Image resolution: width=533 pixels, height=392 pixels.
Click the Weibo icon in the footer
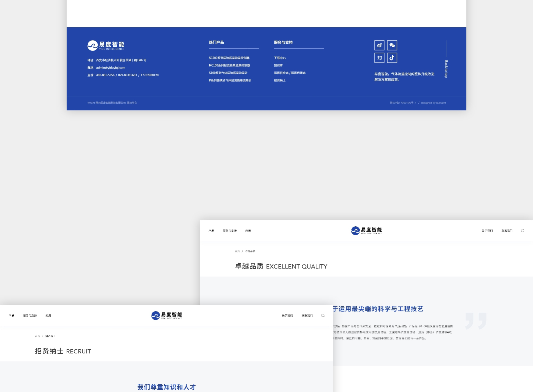point(379,45)
